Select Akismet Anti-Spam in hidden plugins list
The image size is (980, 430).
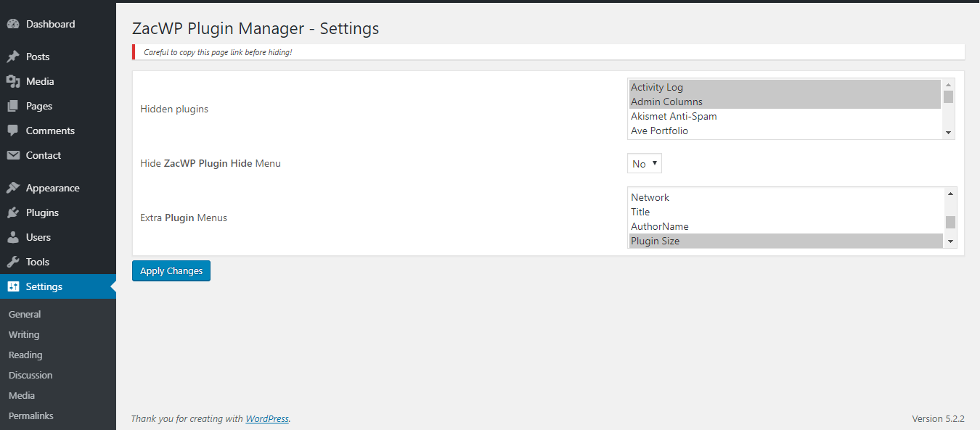pyautogui.click(x=785, y=116)
